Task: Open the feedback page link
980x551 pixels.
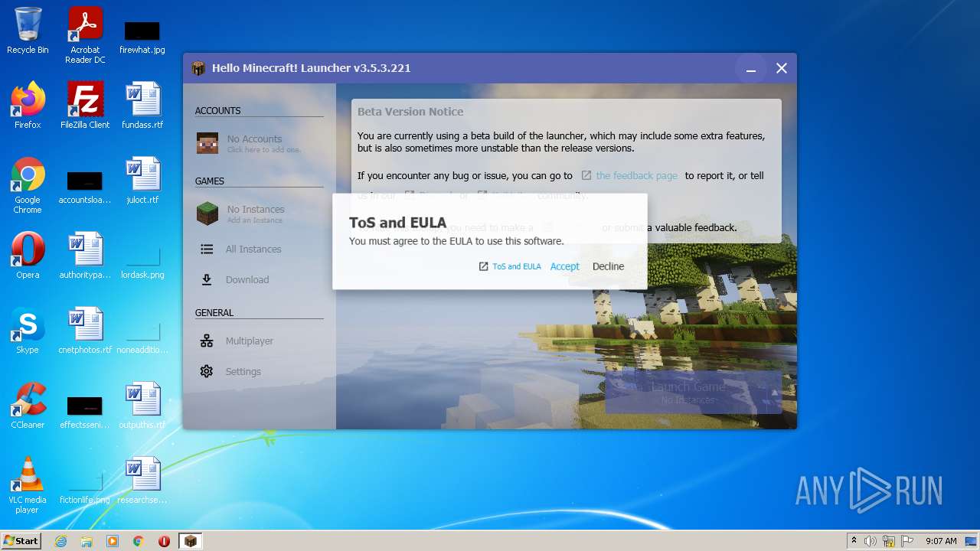Action: click(629, 176)
